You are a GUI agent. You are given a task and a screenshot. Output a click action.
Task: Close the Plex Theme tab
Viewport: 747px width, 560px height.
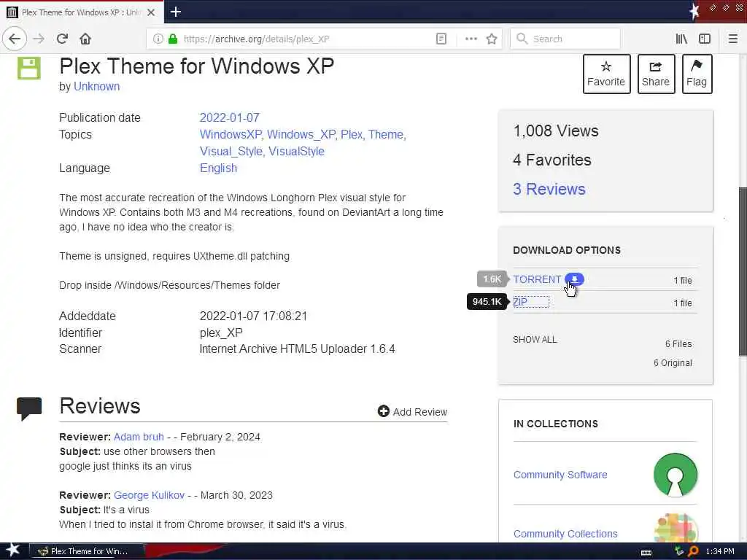click(151, 12)
